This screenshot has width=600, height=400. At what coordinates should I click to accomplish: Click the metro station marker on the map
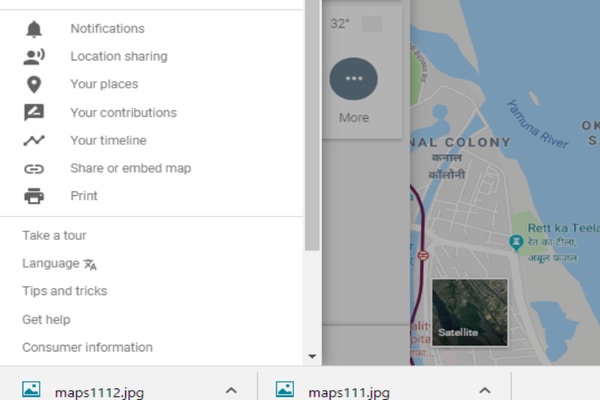point(423,255)
